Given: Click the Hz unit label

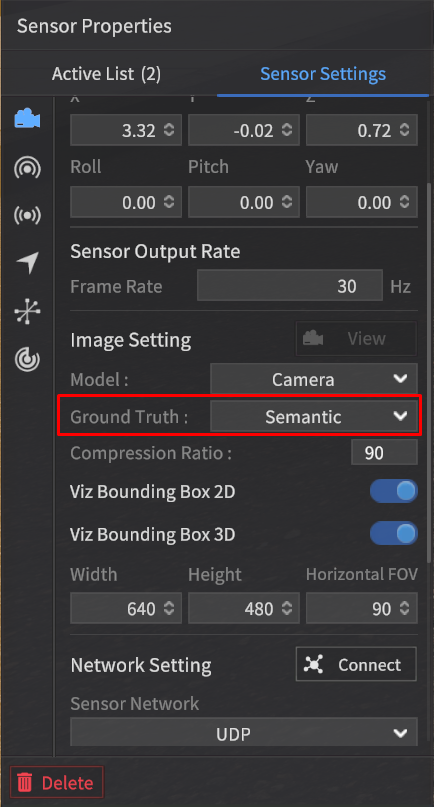Looking at the screenshot, I should pyautogui.click(x=401, y=286).
